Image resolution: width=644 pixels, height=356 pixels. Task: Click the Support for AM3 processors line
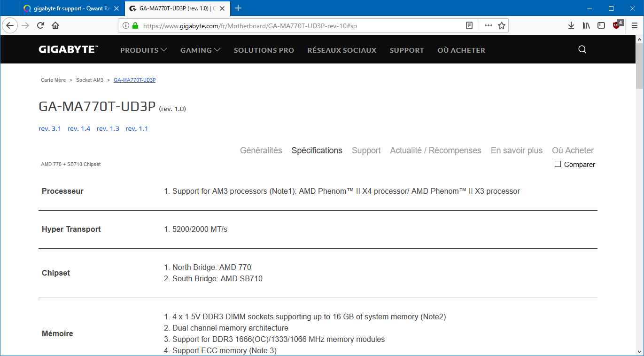[346, 191]
